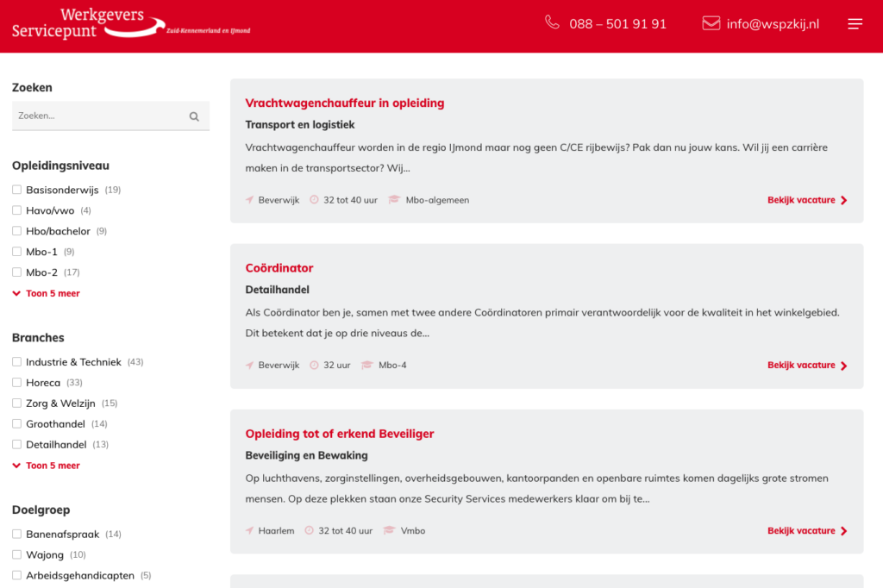Call phone number 088 – 501 91 91
This screenshot has width=883, height=588.
point(617,24)
